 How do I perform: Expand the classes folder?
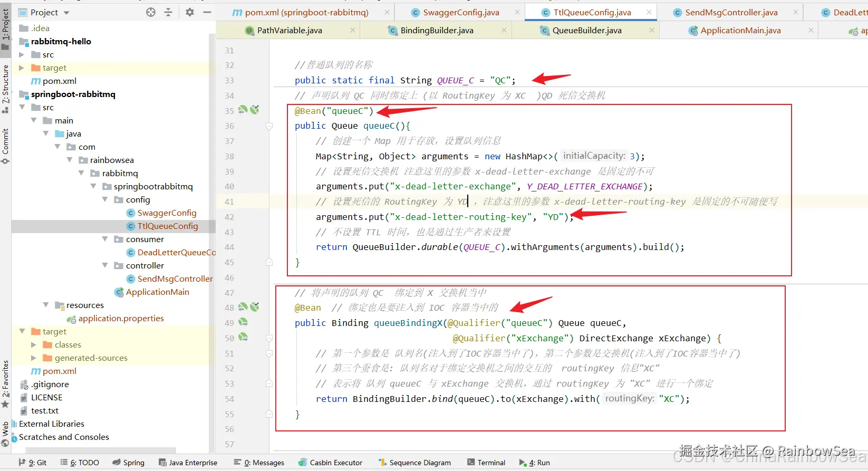[34, 344]
